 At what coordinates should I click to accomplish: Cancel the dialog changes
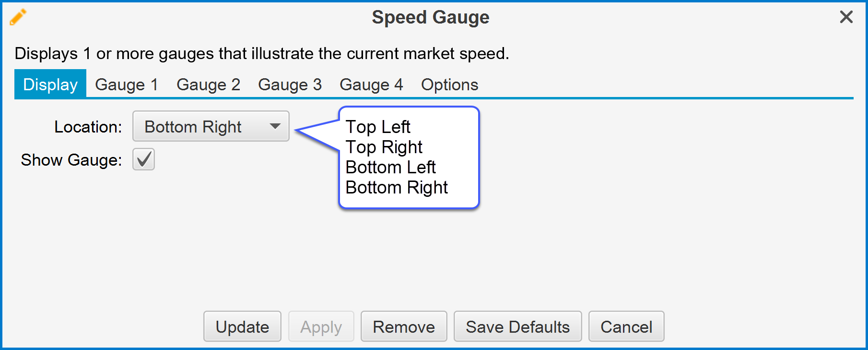click(x=626, y=327)
